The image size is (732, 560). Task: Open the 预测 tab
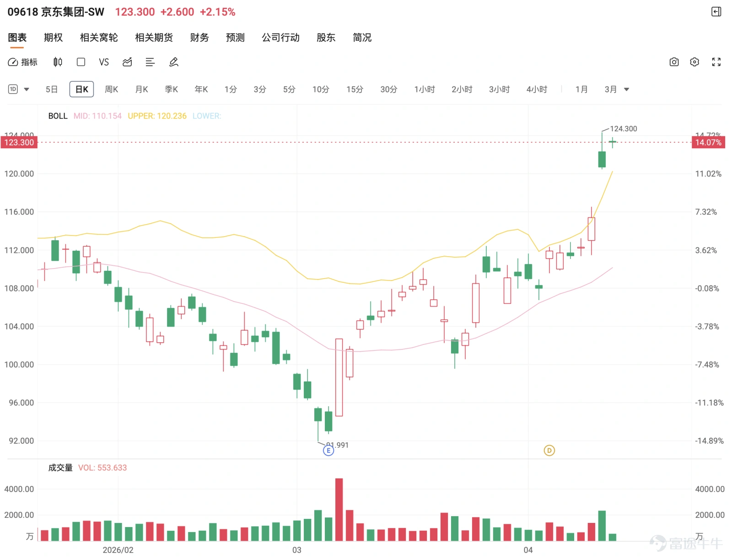pyautogui.click(x=235, y=38)
